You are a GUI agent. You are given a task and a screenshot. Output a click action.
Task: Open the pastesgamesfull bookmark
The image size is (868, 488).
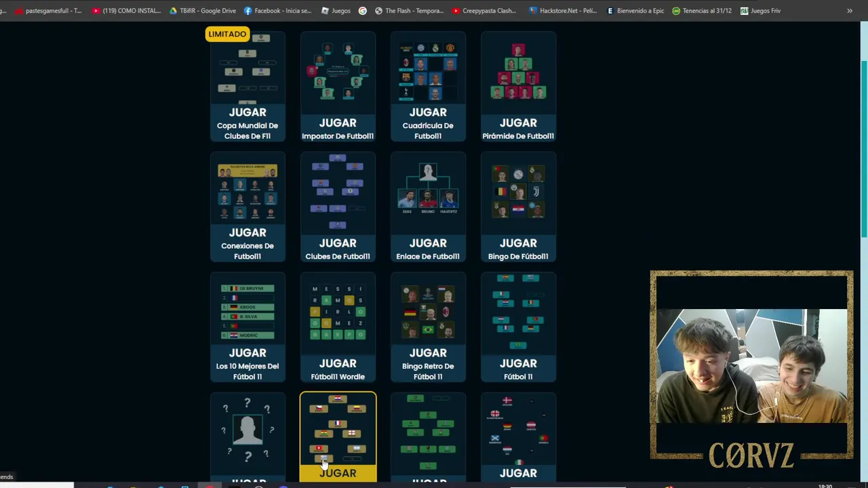49,11
